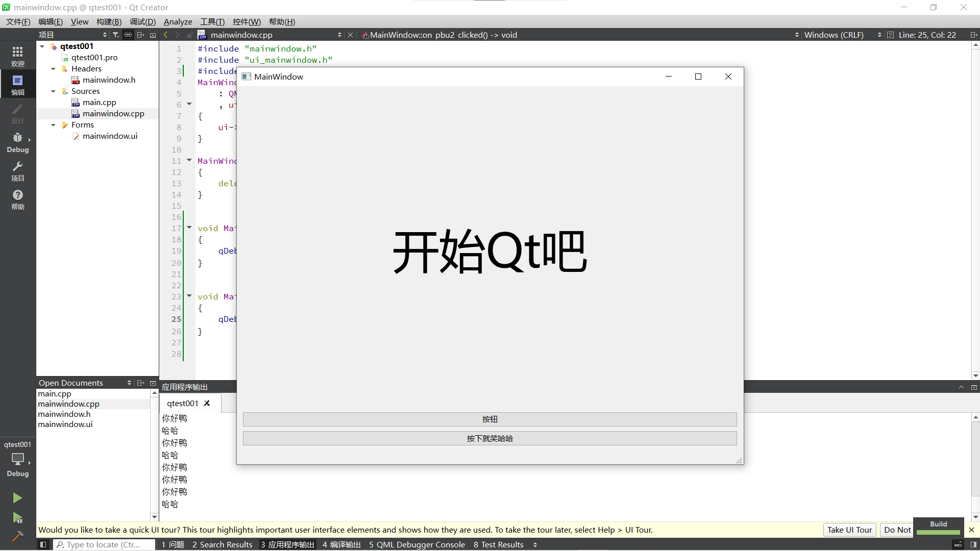The width and height of the screenshot is (980, 551).
Task: Click the green Run button
Action: (x=17, y=497)
